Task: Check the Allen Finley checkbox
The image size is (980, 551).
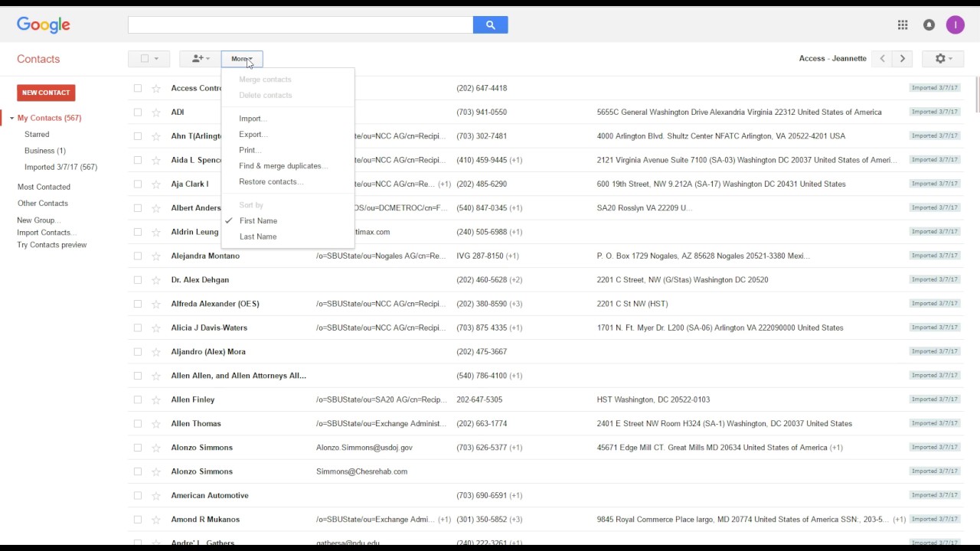Action: click(138, 399)
